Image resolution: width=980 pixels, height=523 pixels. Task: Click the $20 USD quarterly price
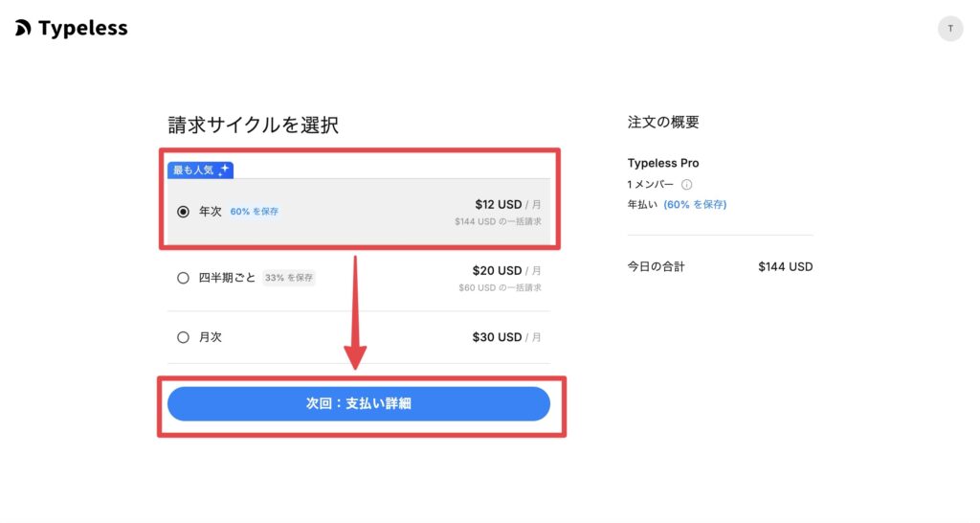pos(497,271)
